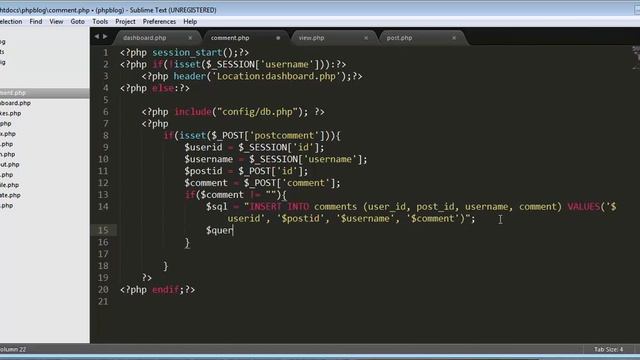Open the Preferences menu
Viewport: 640px width, 360px height.
159,22
